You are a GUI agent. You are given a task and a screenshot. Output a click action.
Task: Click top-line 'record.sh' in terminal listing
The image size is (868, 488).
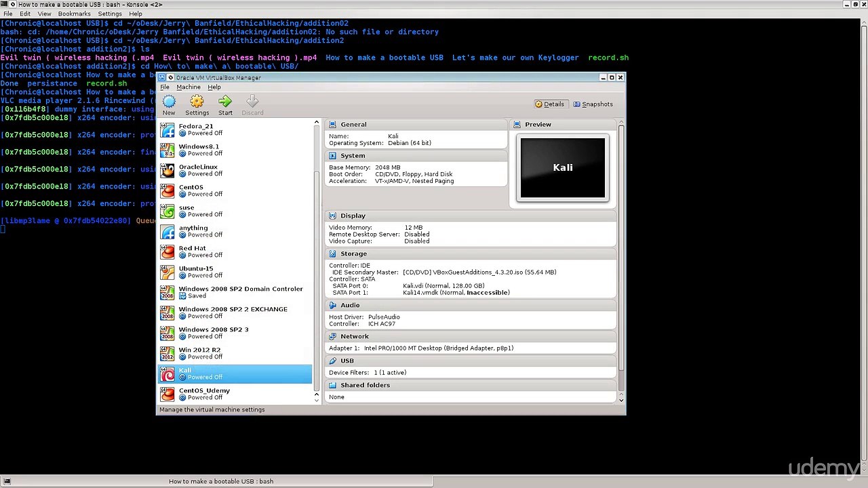click(x=608, y=58)
